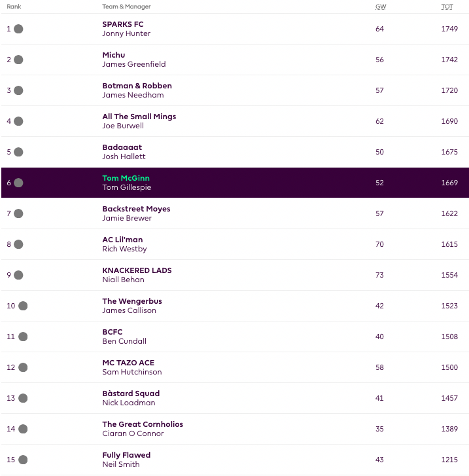
Task: Click the grey status icon beside rank 1
Action: (18, 29)
